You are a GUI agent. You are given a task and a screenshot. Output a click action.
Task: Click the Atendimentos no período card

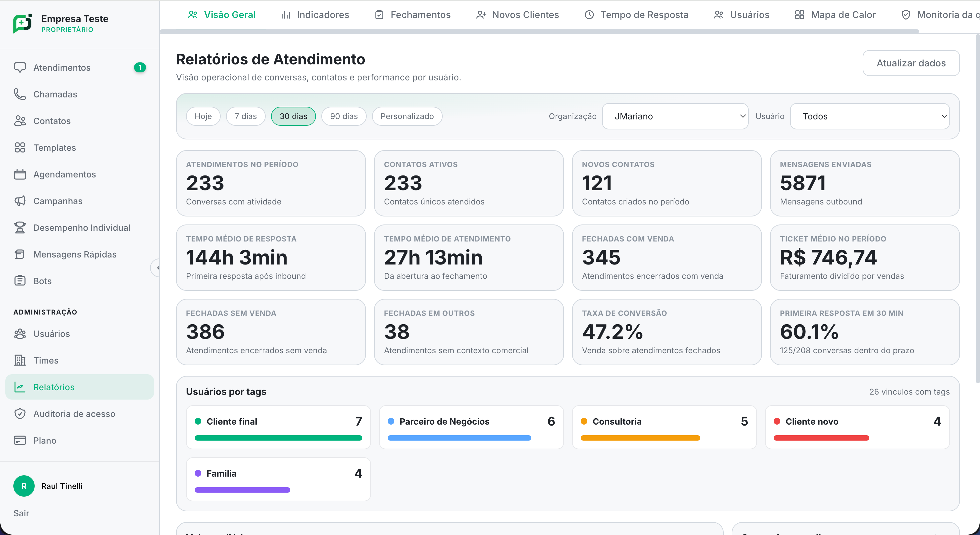point(271,183)
